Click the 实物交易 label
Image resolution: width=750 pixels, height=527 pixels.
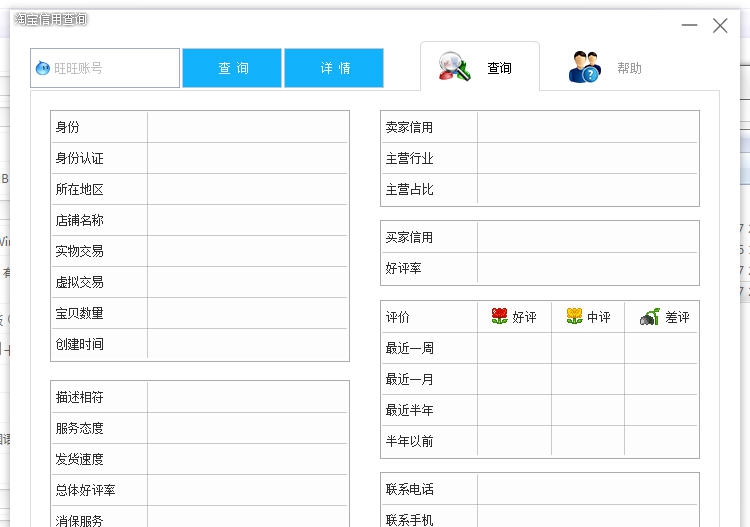tap(79, 251)
